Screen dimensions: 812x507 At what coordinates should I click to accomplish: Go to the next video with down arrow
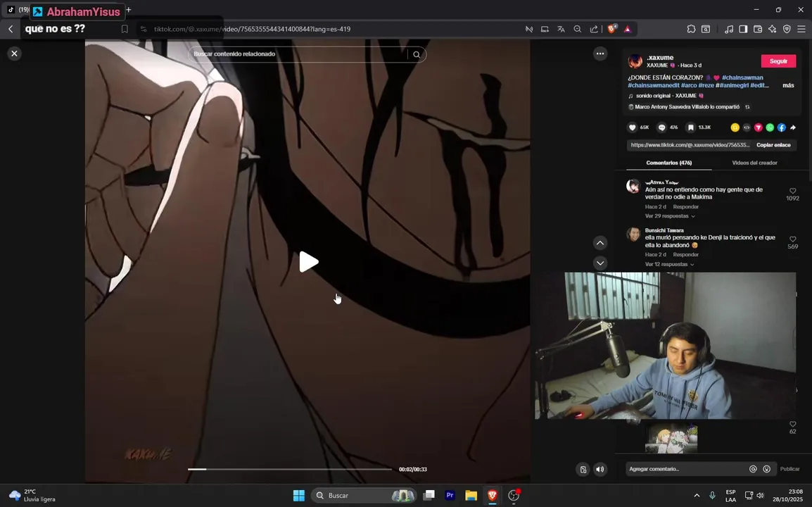(600, 263)
